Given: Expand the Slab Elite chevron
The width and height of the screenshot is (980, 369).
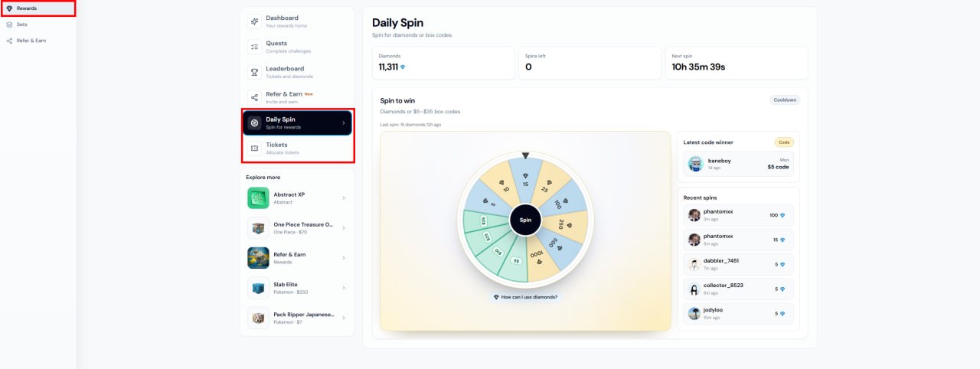Looking at the screenshot, I should tap(343, 288).
